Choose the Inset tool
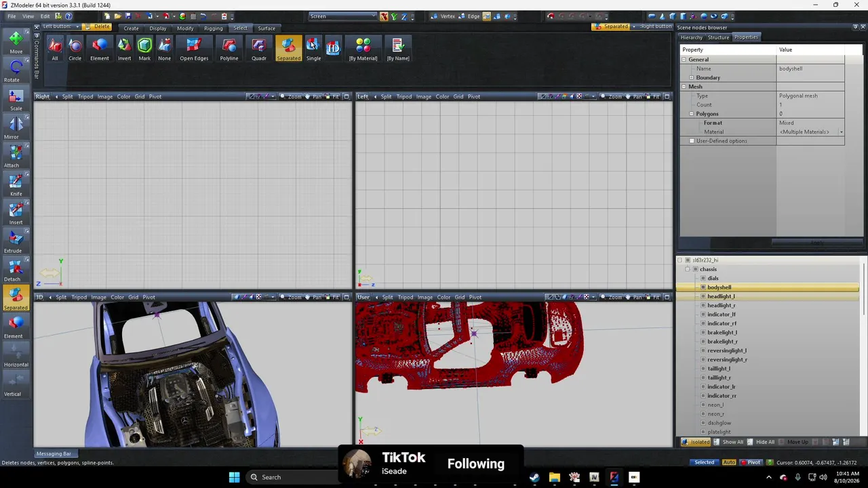The width and height of the screenshot is (868, 488). (x=16, y=213)
